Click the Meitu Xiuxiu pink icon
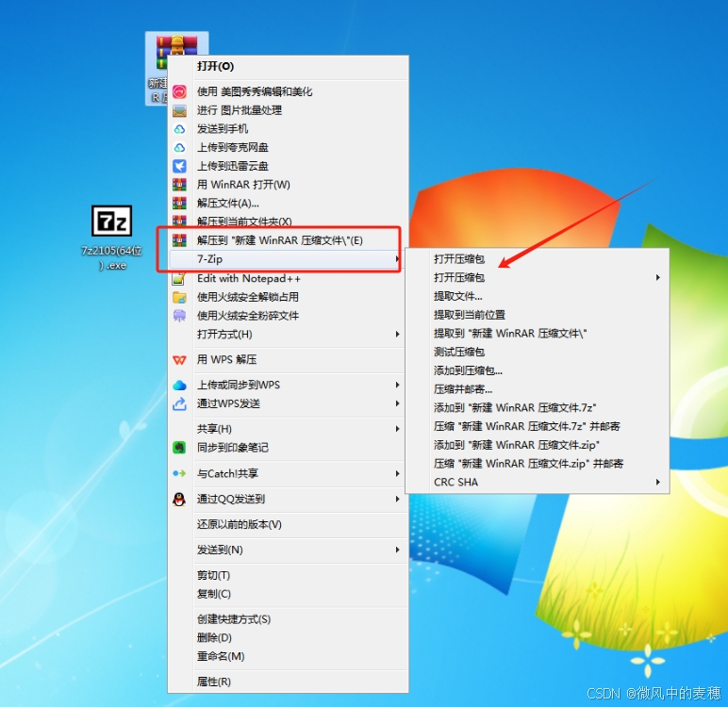The image size is (728, 707). pyautogui.click(x=180, y=91)
